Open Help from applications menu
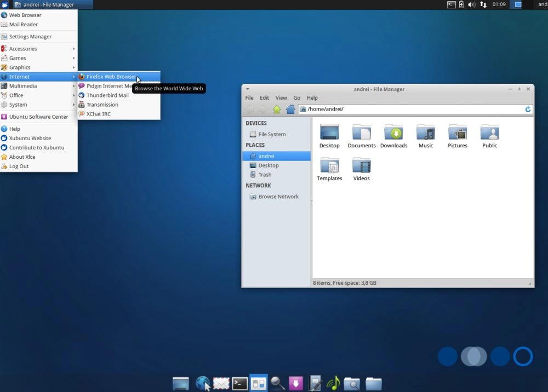The height and width of the screenshot is (392, 548). click(38, 129)
